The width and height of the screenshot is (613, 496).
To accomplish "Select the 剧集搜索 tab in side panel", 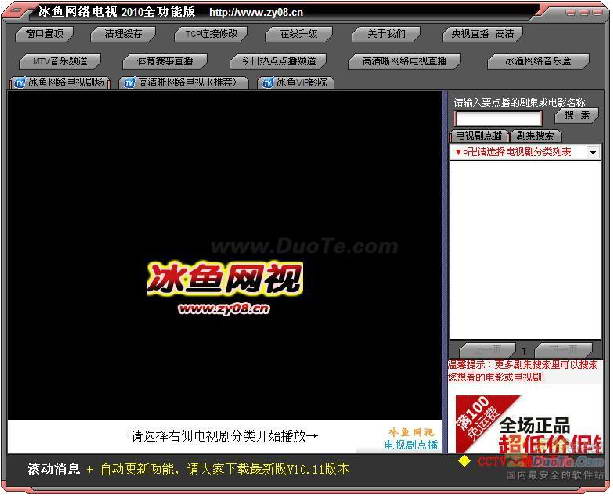I will coord(536,136).
